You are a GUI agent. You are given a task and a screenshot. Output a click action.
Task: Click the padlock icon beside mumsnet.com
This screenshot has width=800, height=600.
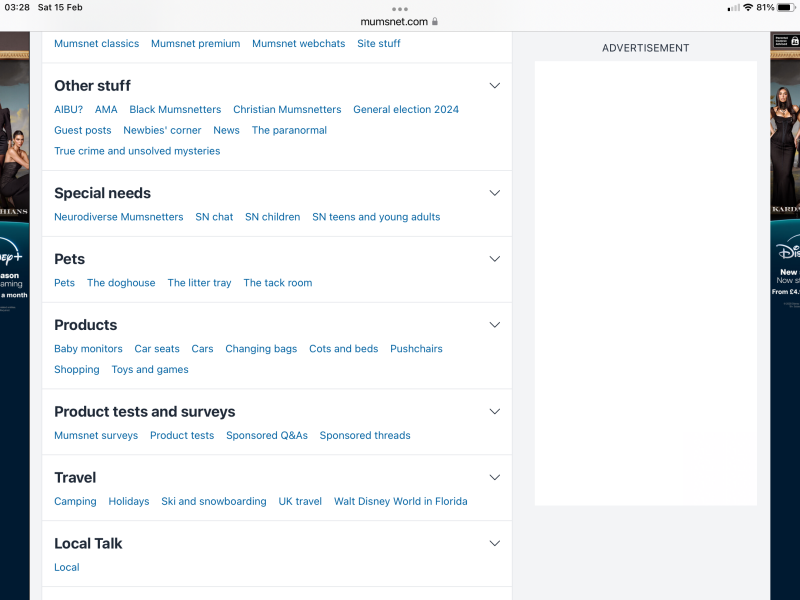click(x=435, y=21)
